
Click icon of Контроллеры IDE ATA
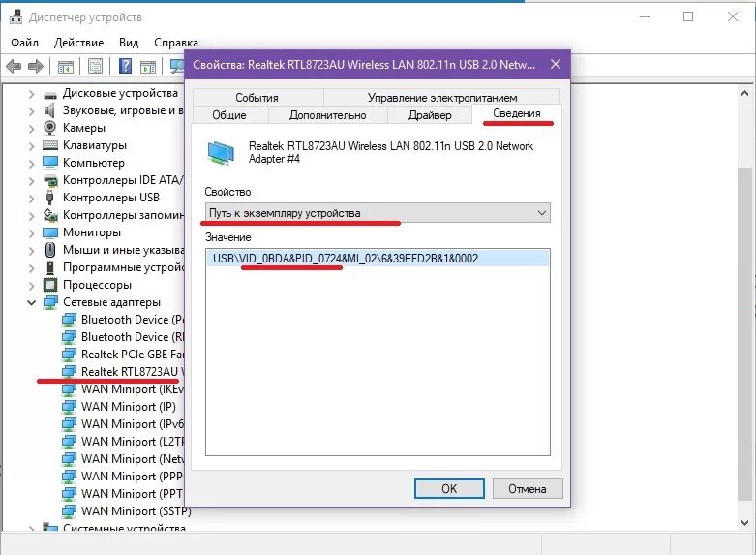pyautogui.click(x=50, y=180)
